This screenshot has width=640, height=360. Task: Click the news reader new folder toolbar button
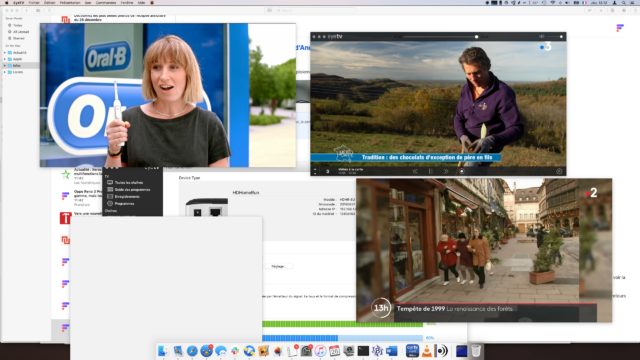coord(38,10)
